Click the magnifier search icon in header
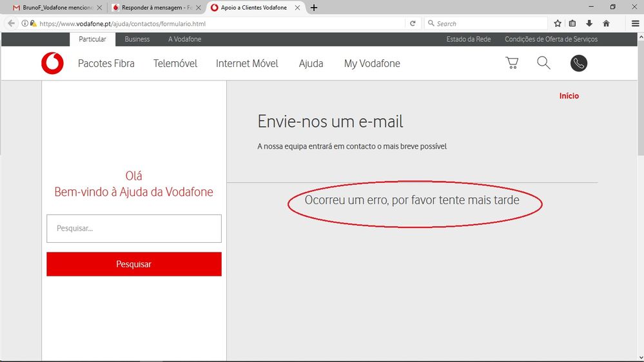The width and height of the screenshot is (644, 362). click(x=543, y=63)
